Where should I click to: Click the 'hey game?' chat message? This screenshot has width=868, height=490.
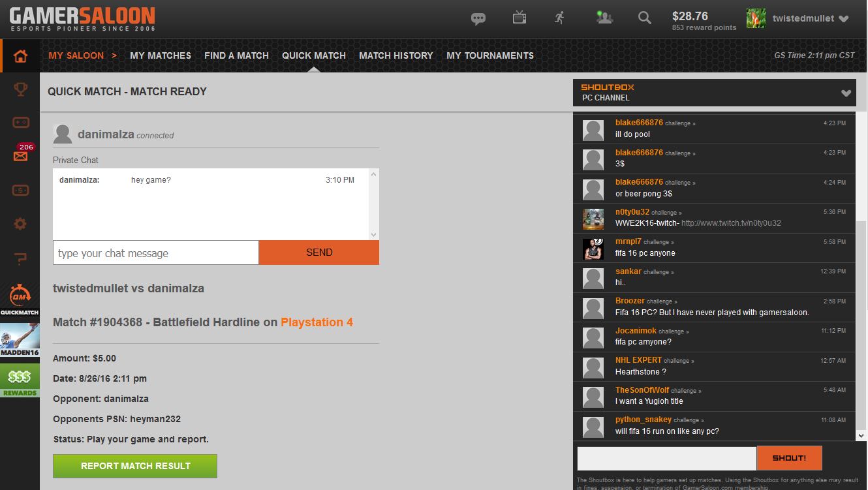pos(151,180)
